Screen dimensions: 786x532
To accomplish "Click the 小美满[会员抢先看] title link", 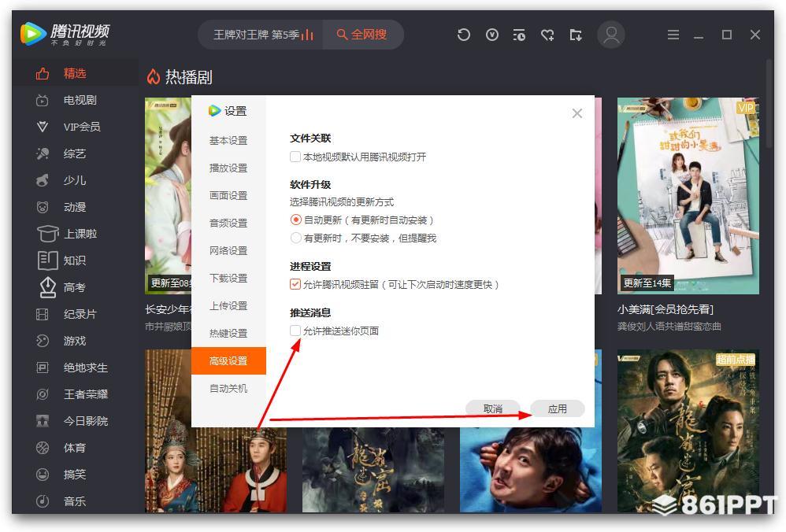I will click(x=666, y=309).
